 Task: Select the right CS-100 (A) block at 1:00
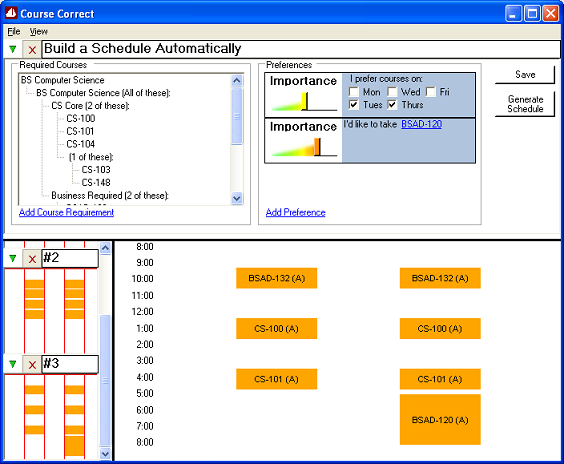pos(440,328)
